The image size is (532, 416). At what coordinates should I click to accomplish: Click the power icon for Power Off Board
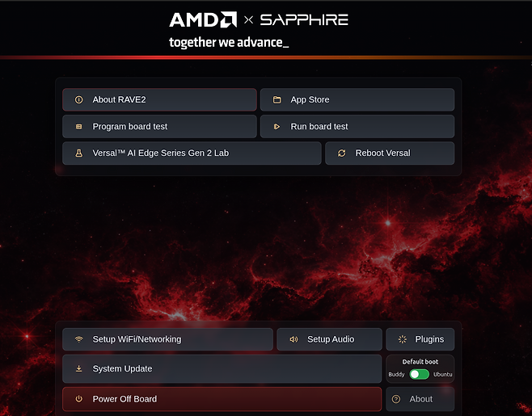click(x=78, y=399)
